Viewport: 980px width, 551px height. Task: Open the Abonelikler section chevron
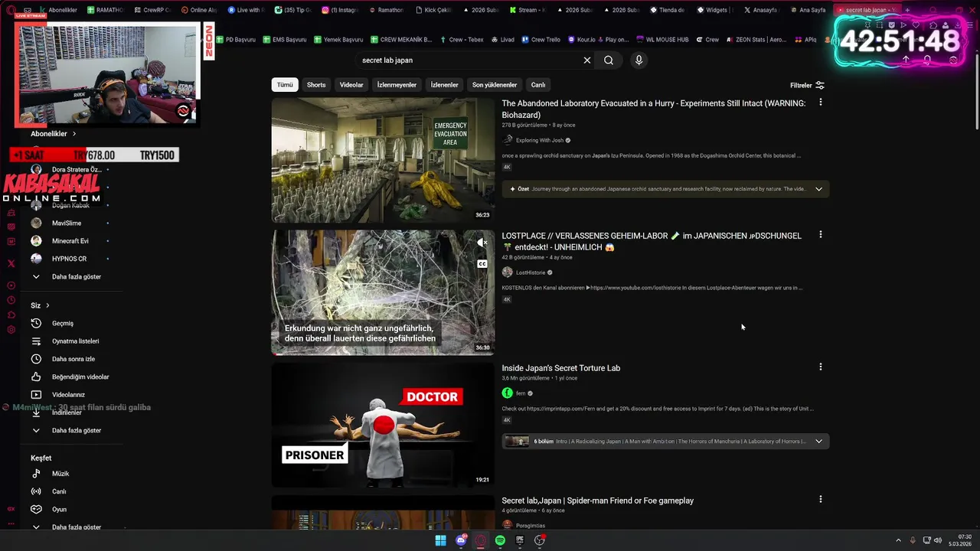click(74, 134)
